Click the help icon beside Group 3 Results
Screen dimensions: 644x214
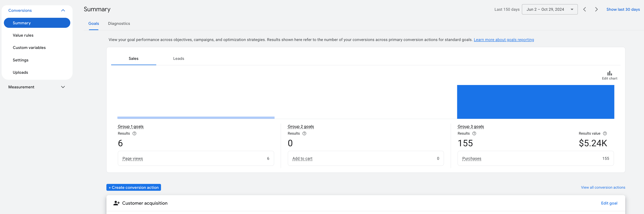(x=474, y=133)
